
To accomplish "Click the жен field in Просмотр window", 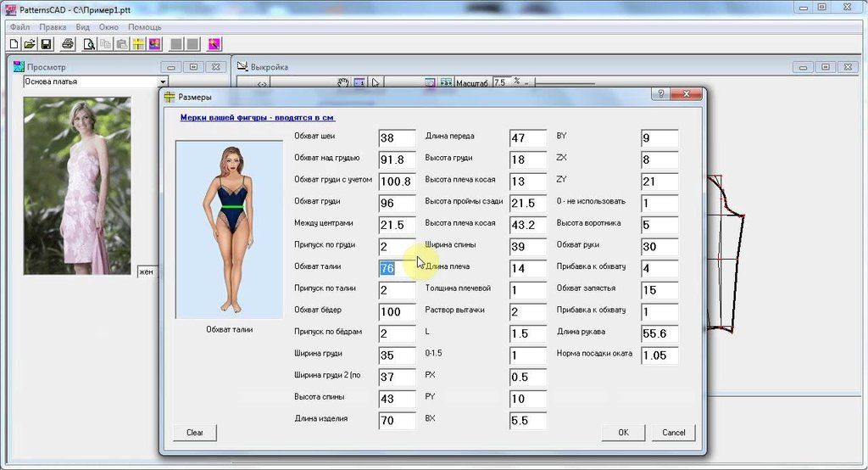I will click(x=147, y=271).
